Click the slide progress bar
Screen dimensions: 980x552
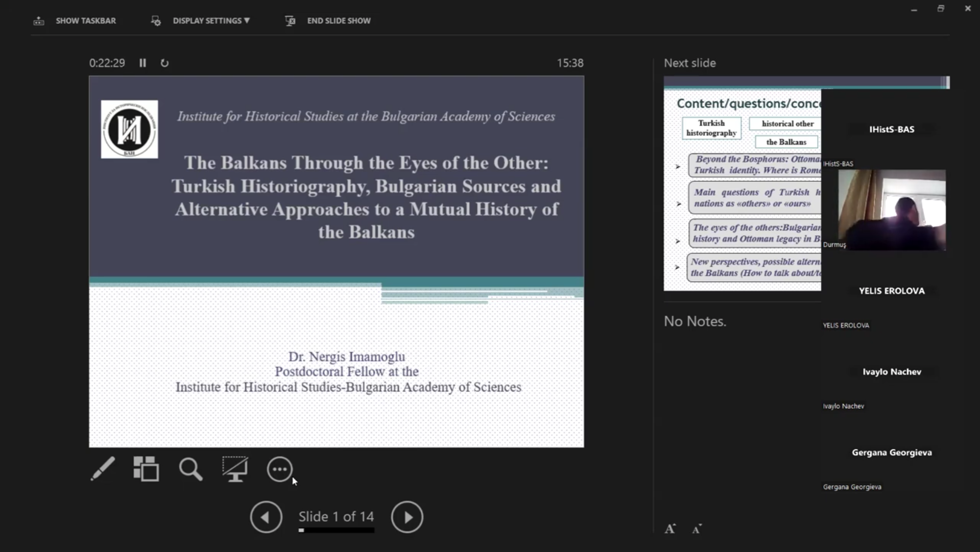pyautogui.click(x=336, y=531)
